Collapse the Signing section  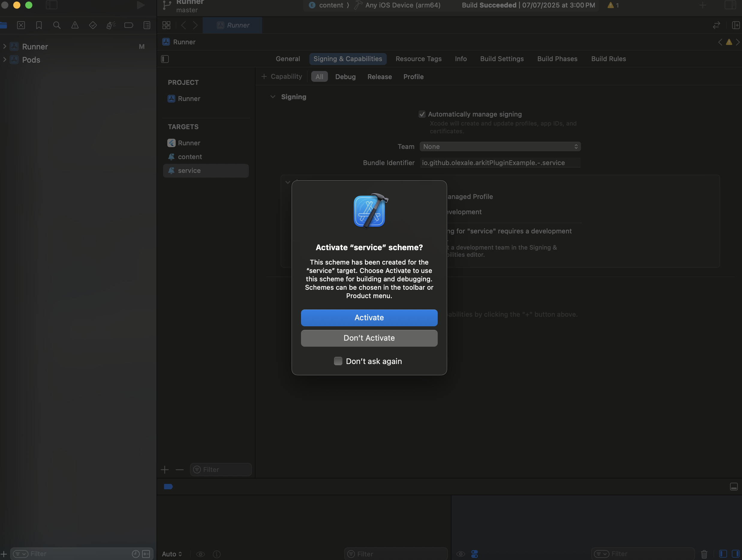(273, 97)
